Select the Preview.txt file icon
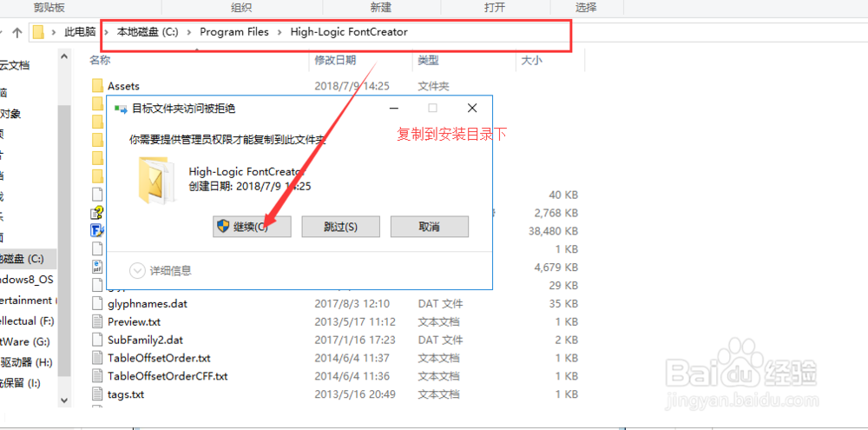868x430 pixels. coord(97,321)
